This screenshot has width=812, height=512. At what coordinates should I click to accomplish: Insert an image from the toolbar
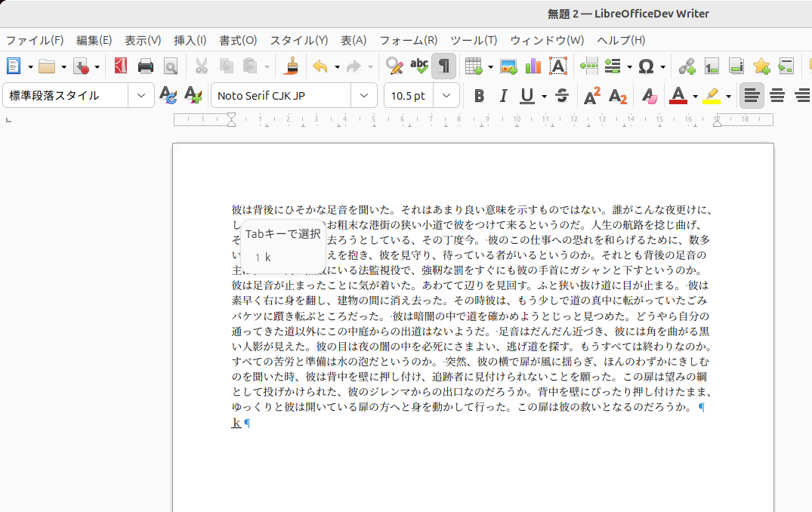click(x=508, y=66)
